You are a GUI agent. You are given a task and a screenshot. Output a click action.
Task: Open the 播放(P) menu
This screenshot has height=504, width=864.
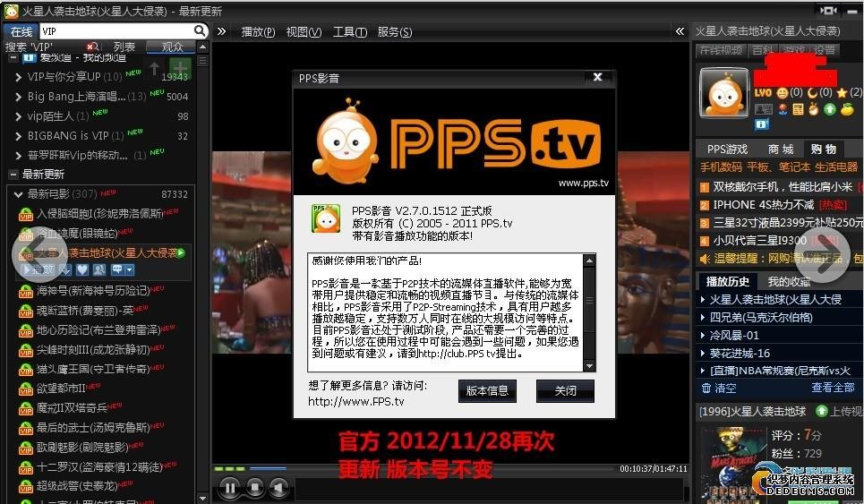[x=258, y=32]
